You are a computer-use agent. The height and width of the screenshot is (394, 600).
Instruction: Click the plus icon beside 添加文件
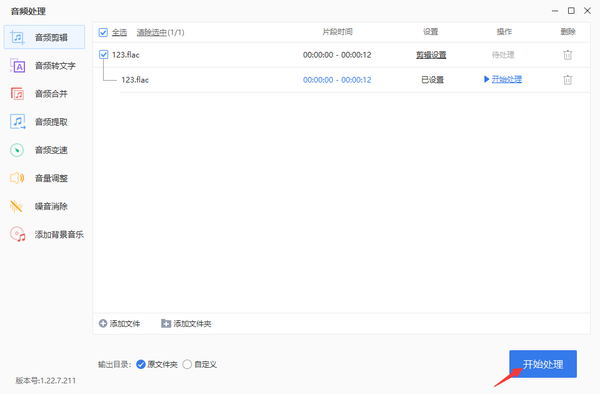click(x=103, y=324)
